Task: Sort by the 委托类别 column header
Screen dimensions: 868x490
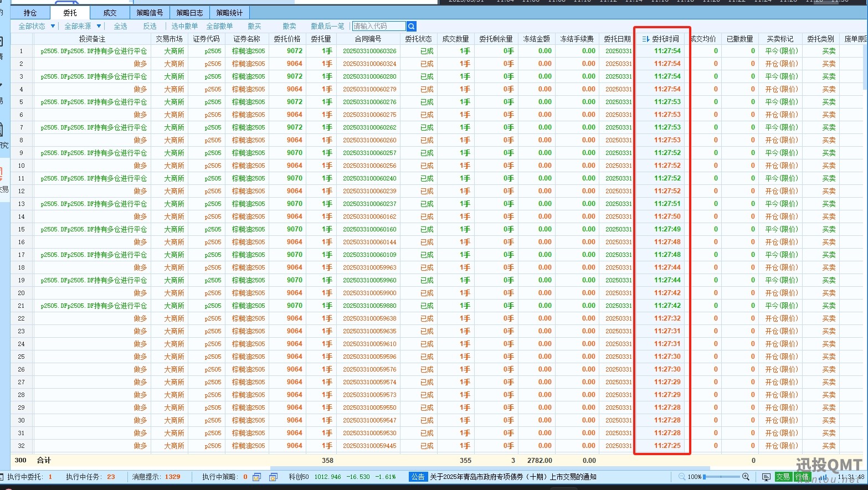Action: pos(820,39)
